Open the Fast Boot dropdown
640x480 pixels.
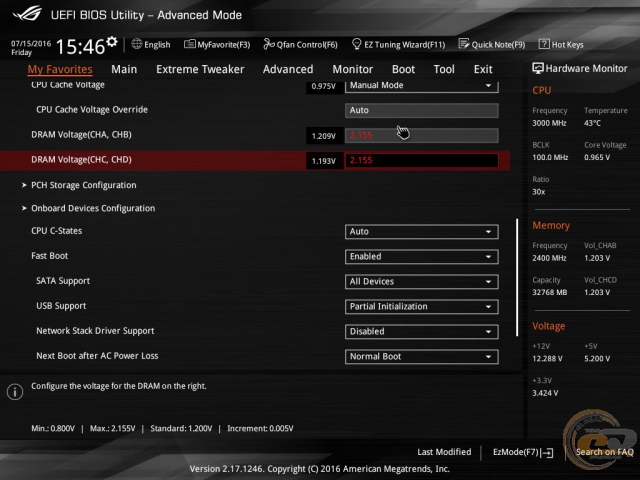click(422, 257)
